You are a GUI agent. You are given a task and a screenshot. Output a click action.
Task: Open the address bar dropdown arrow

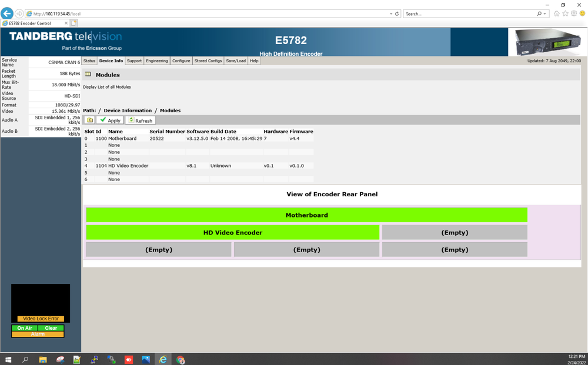[x=391, y=14]
